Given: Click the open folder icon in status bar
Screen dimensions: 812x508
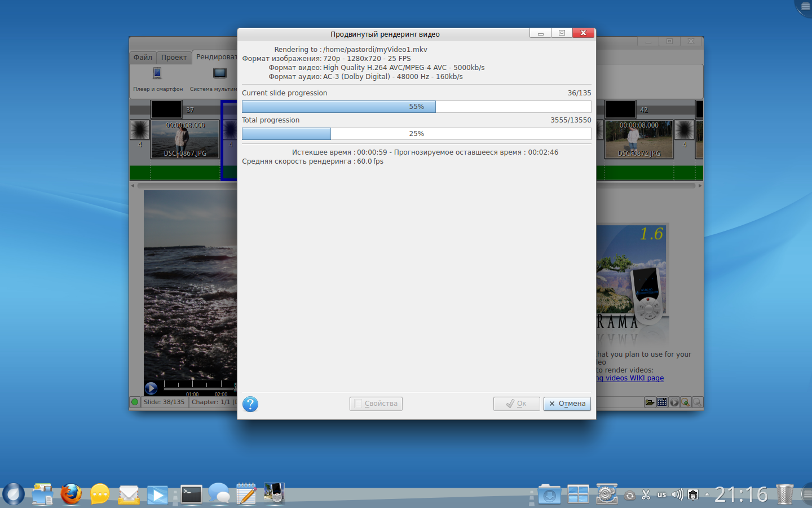Looking at the screenshot, I should pos(650,402).
